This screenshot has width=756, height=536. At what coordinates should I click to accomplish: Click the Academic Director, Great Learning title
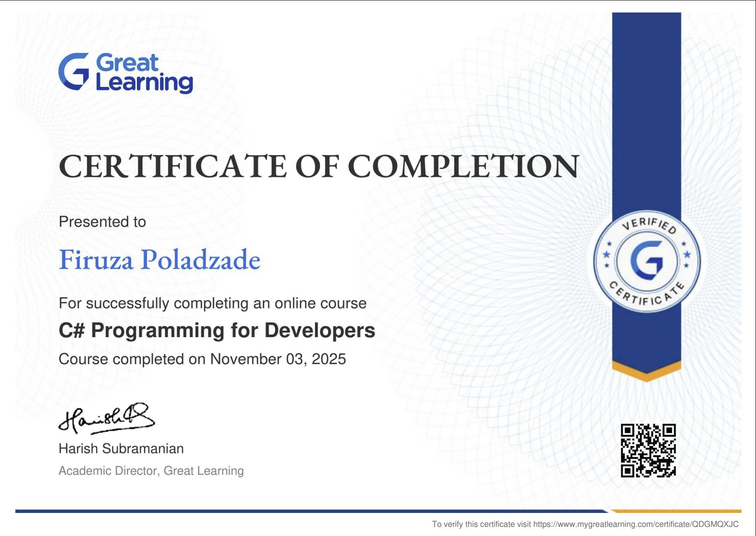point(151,471)
